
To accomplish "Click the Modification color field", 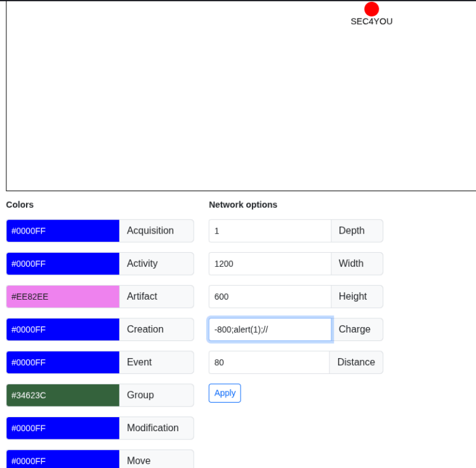I will (x=63, y=429).
